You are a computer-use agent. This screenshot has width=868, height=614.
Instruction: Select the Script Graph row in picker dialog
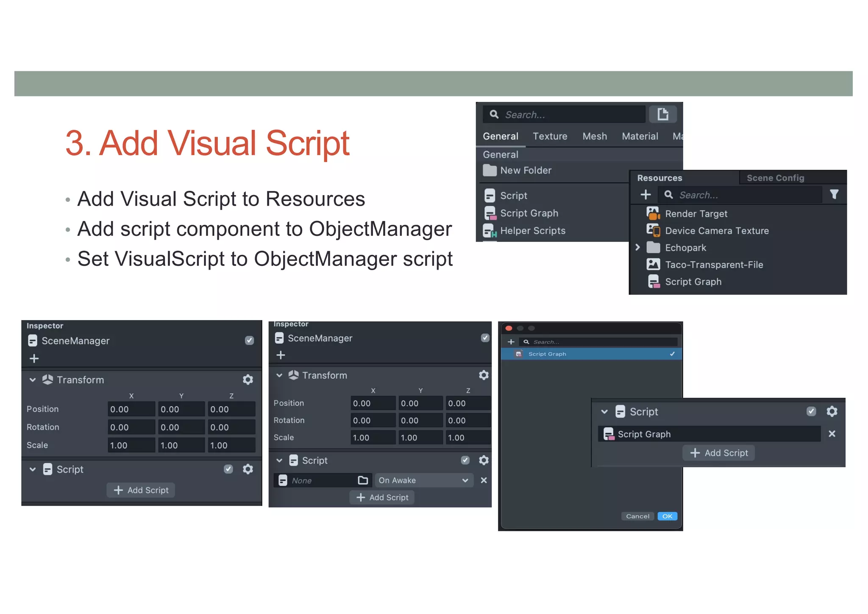[x=591, y=354]
